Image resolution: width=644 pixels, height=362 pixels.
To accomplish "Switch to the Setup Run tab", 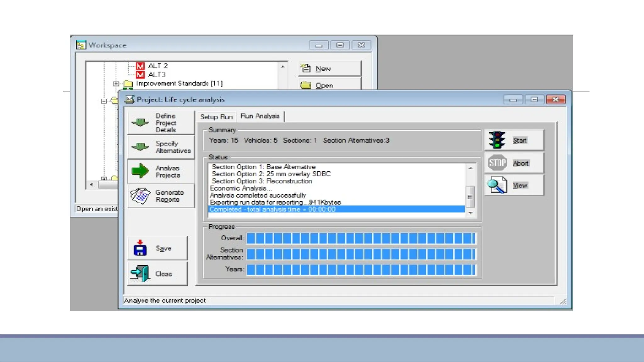I will click(216, 117).
